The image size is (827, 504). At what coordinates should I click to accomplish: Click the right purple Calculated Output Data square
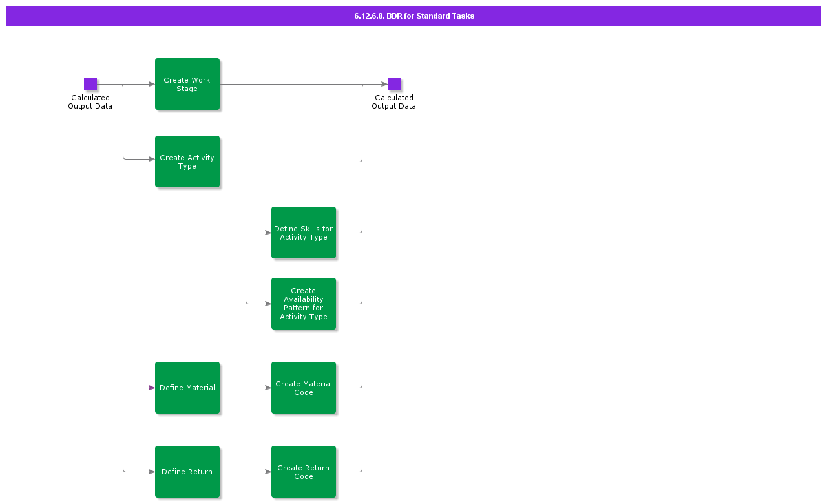pos(394,84)
